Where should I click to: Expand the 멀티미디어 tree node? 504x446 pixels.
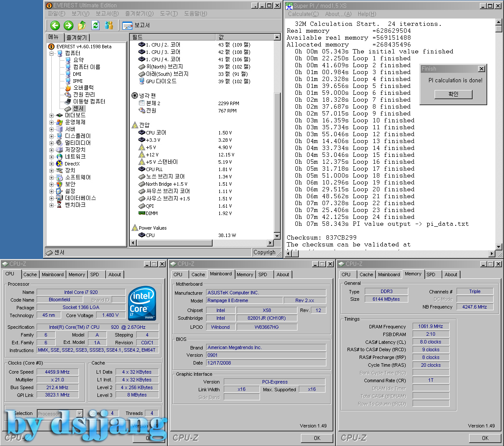51,143
